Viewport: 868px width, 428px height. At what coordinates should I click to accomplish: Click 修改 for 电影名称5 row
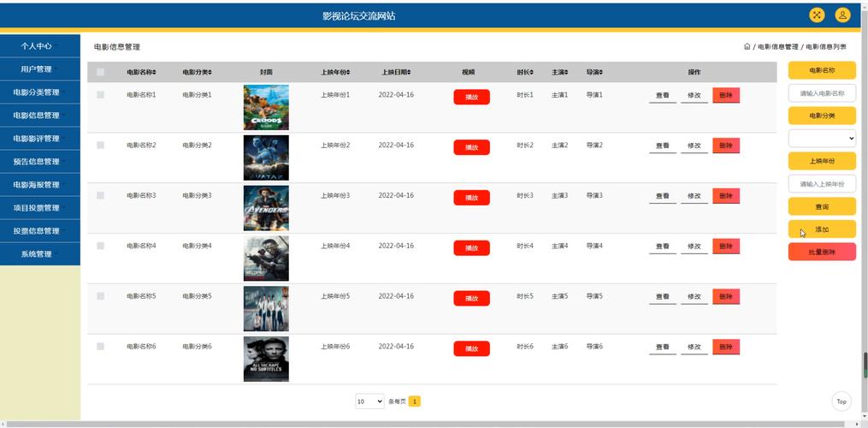(694, 297)
